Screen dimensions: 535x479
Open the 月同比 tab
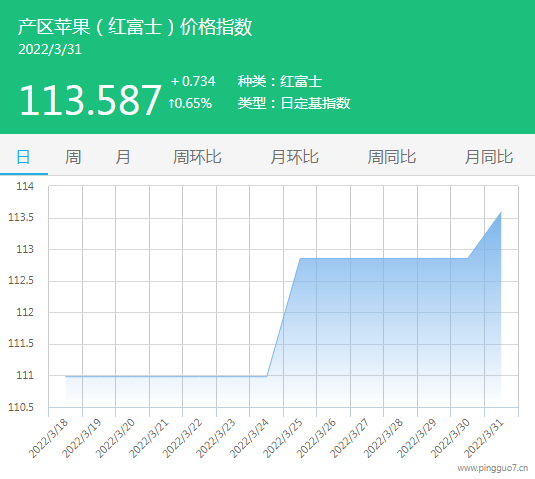click(489, 157)
